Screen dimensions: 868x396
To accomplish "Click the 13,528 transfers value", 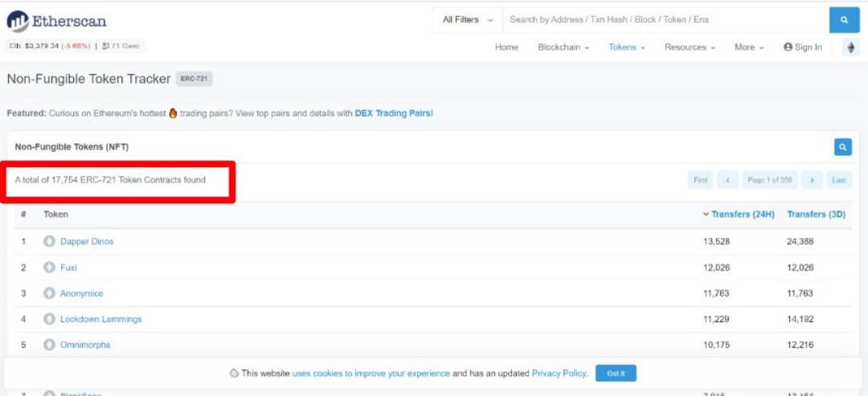I will 716,242.
